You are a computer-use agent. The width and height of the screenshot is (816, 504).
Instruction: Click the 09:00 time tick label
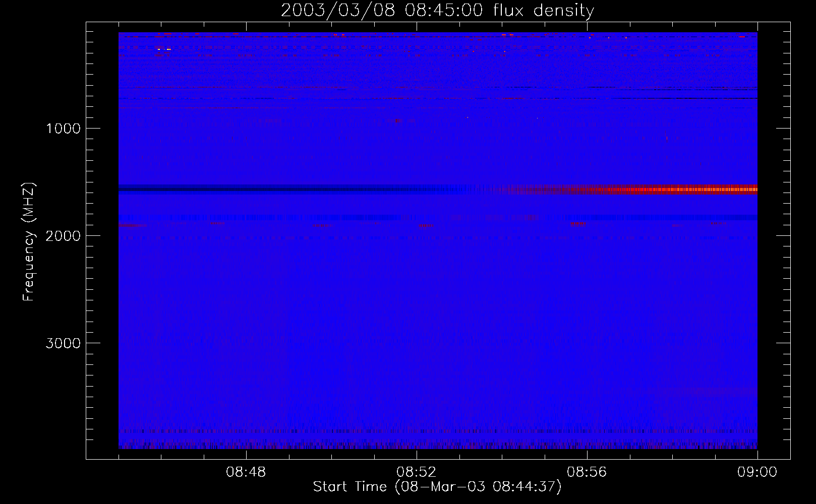click(x=757, y=472)
